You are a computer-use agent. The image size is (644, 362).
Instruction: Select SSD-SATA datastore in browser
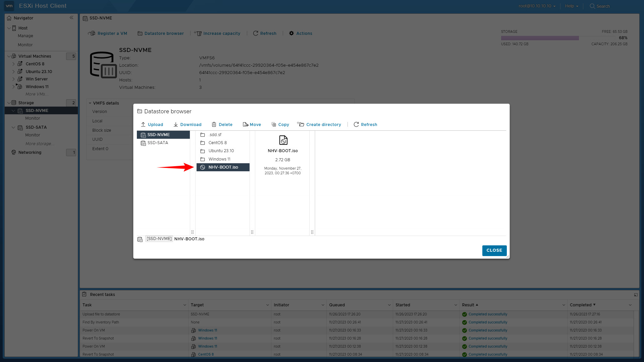158,143
